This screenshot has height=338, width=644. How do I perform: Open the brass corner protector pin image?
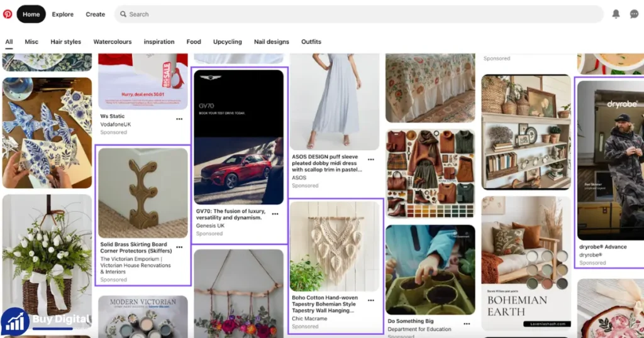143,193
